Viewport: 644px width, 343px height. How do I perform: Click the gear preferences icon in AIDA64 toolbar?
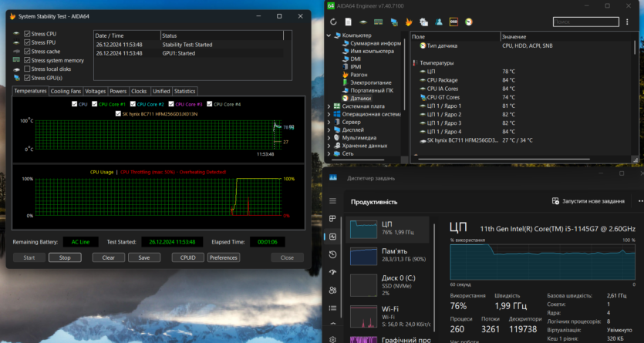point(423,22)
